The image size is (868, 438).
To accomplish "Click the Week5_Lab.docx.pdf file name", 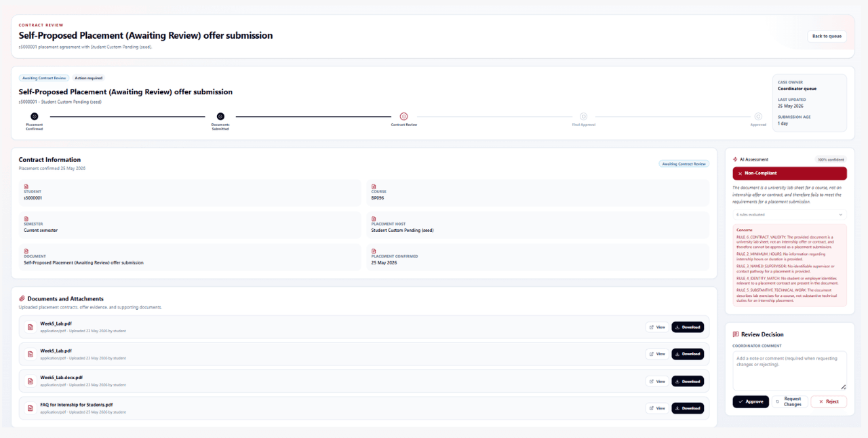I will coord(61,378).
